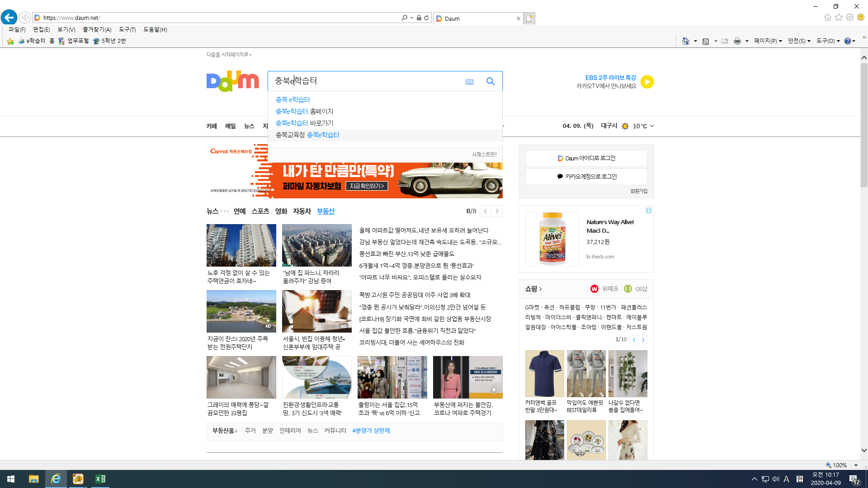Click the address bar search magnifier icon

point(404,18)
